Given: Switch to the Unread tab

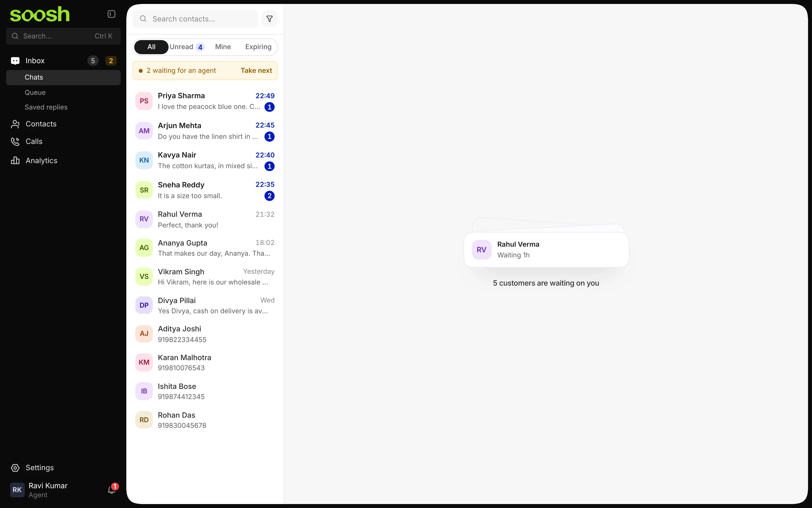Looking at the screenshot, I should 187,47.
